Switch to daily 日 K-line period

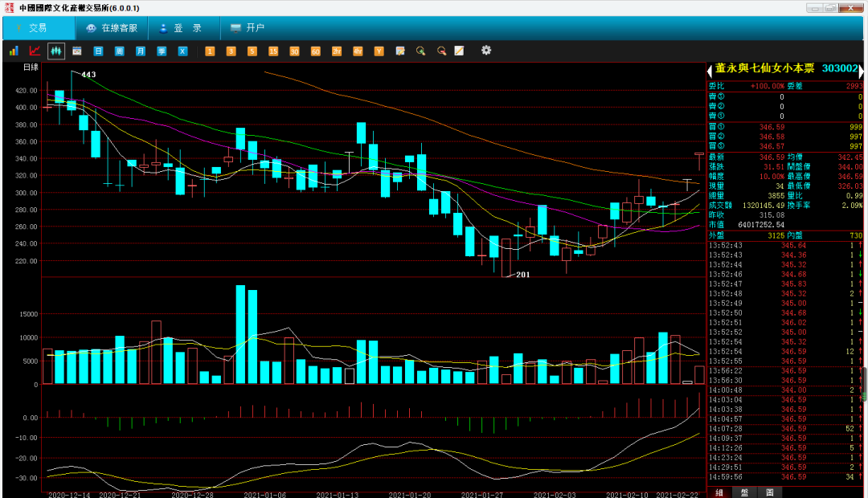coord(98,51)
